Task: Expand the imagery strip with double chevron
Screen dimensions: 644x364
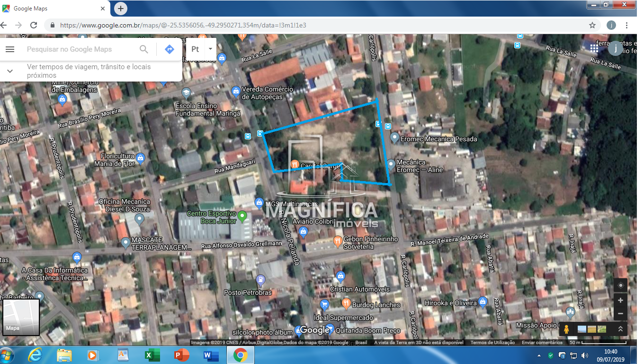Action: tap(620, 329)
